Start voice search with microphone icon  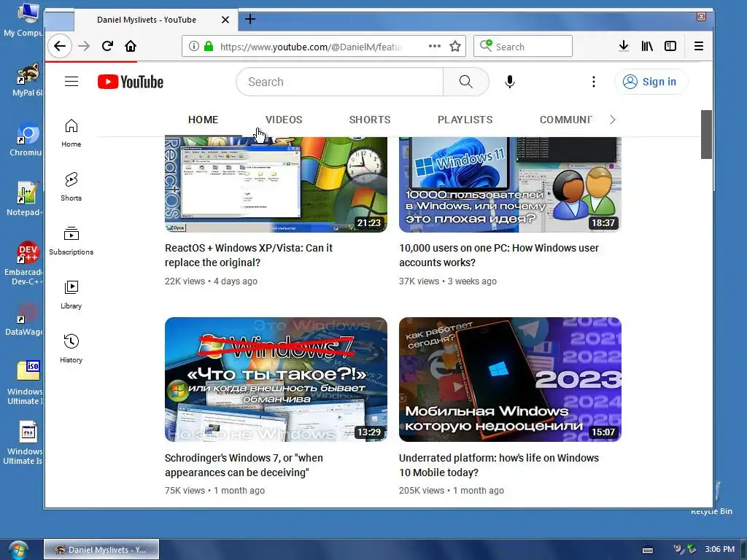click(510, 82)
